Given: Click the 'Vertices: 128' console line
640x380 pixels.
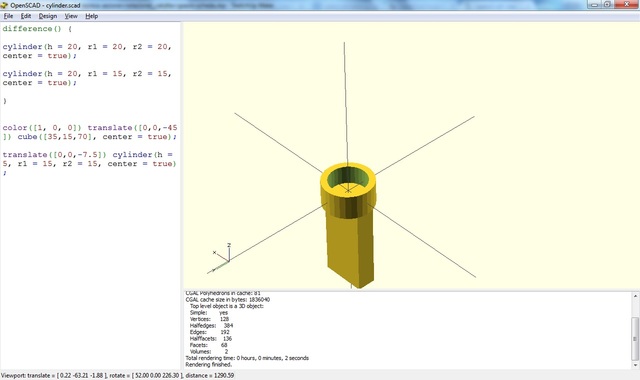Looking at the screenshot, I should (209, 319).
